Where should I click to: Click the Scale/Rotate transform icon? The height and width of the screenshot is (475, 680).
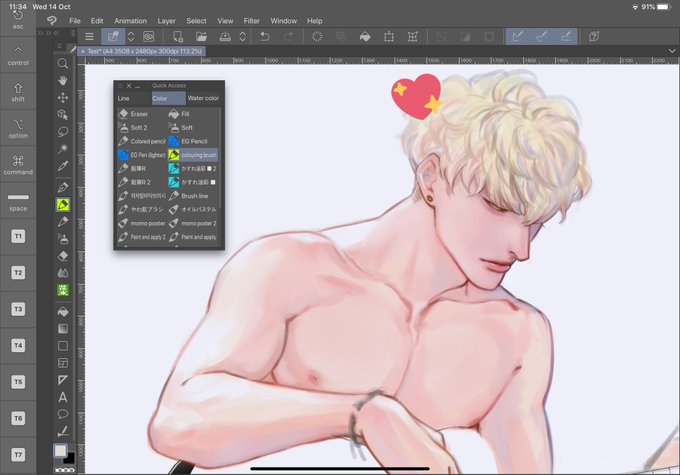click(389, 37)
